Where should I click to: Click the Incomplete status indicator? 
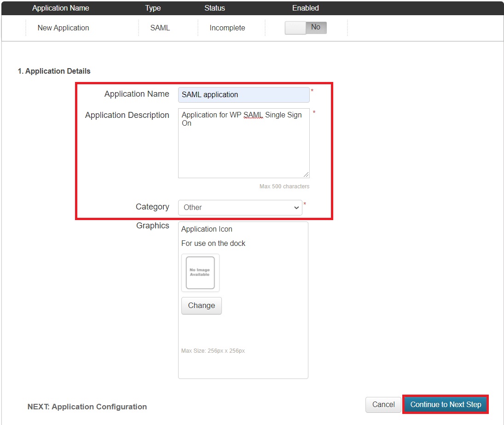(226, 28)
